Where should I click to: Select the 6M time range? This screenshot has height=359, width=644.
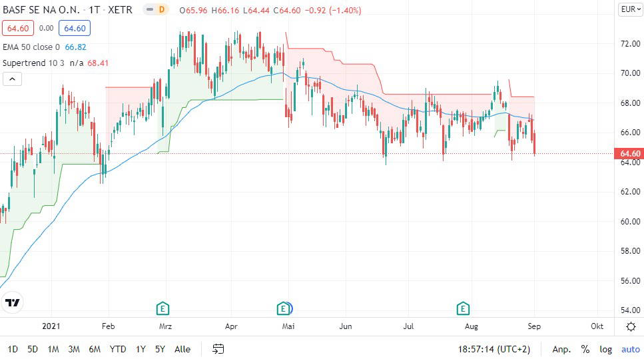coord(95,349)
